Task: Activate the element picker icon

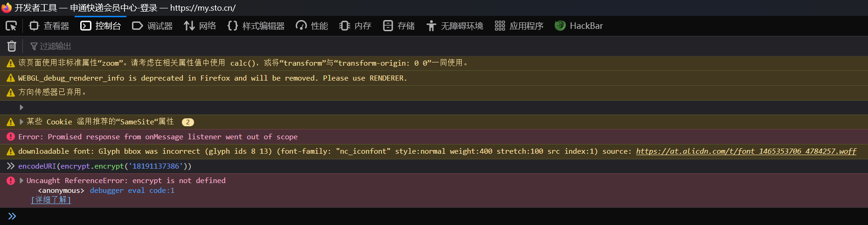Action: 11,26
